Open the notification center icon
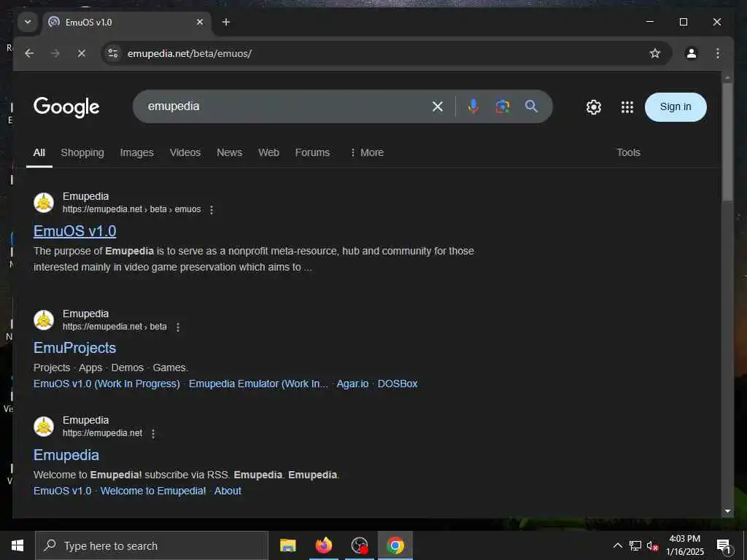This screenshot has width=747, height=560. click(724, 545)
